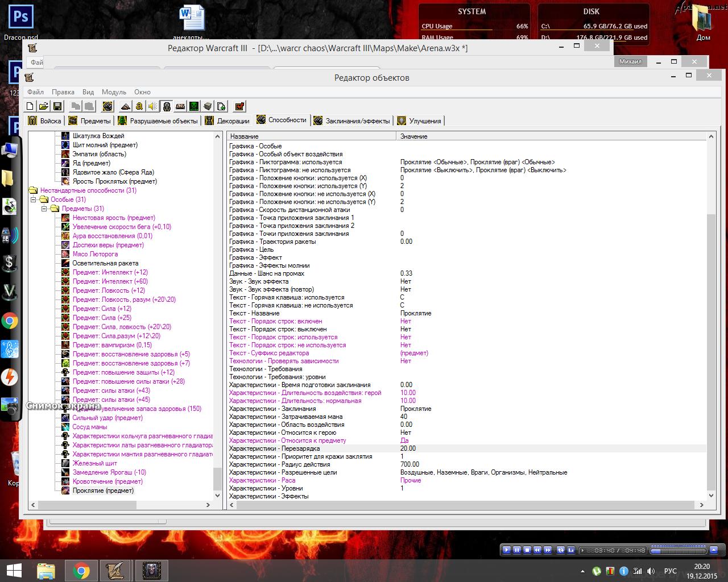Create new object via New toolbar icon
728x582 pixels.
click(x=30, y=106)
